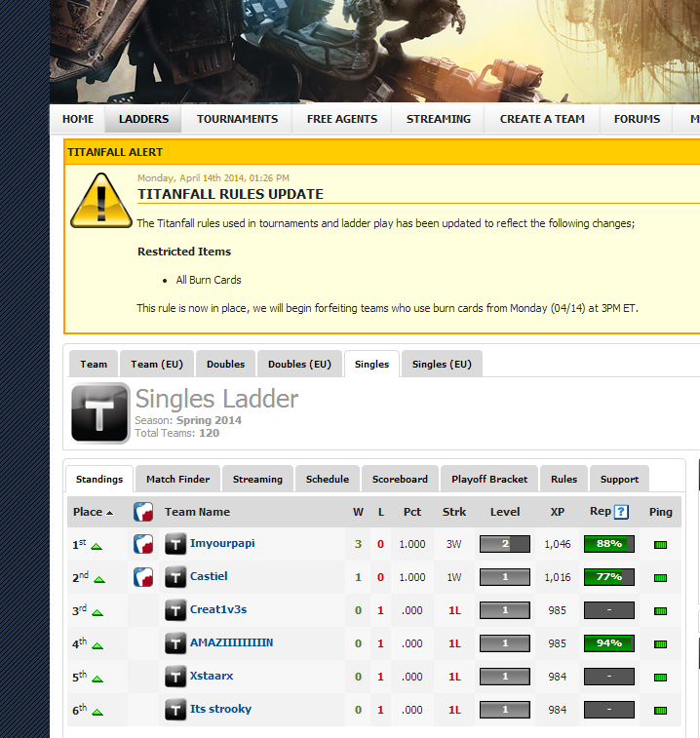Open the Imyourpapi team link
Image resolution: width=700 pixels, height=738 pixels.
pos(222,543)
